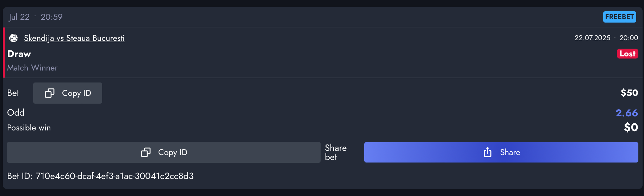Click the wide Copy ID button above Bet ID
644x196 pixels.
(x=164, y=152)
